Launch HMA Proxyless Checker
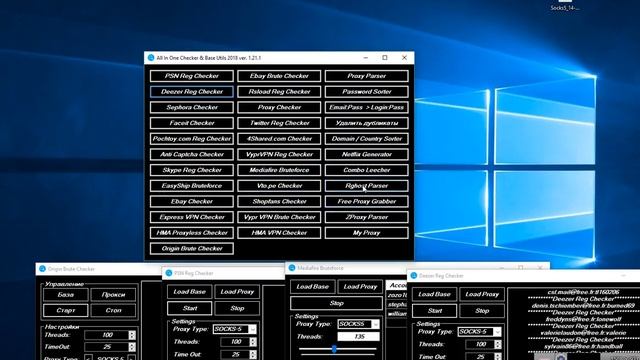This screenshot has width=640, height=360. (x=192, y=233)
